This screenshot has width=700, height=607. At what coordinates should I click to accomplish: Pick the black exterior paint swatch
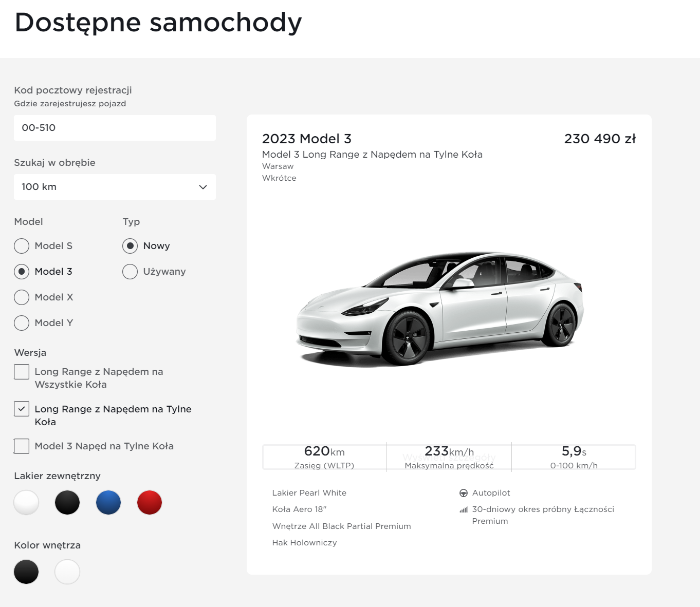(67, 503)
